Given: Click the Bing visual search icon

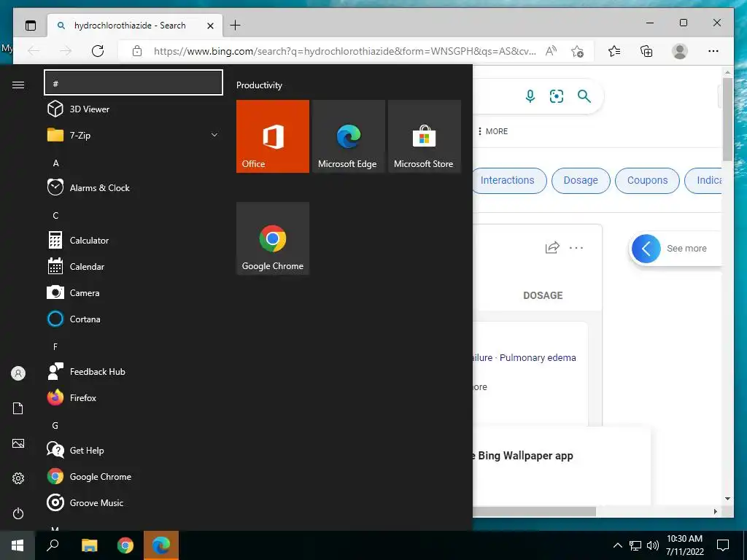Looking at the screenshot, I should [557, 96].
